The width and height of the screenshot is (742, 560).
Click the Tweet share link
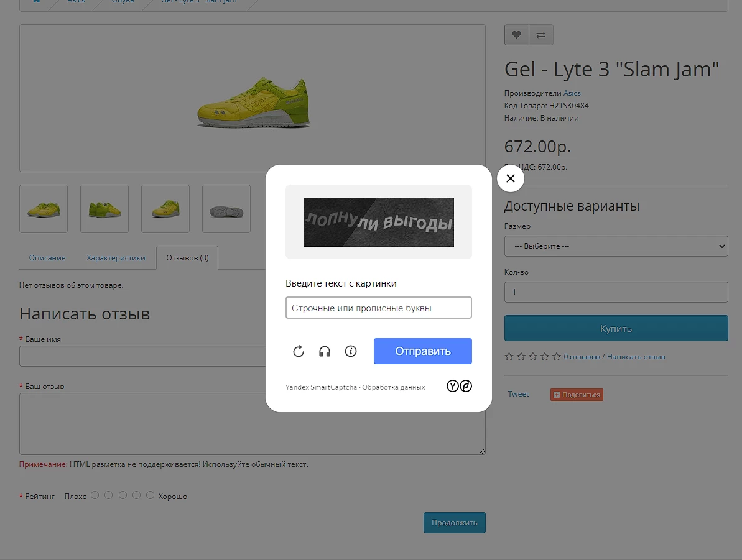[518, 394]
